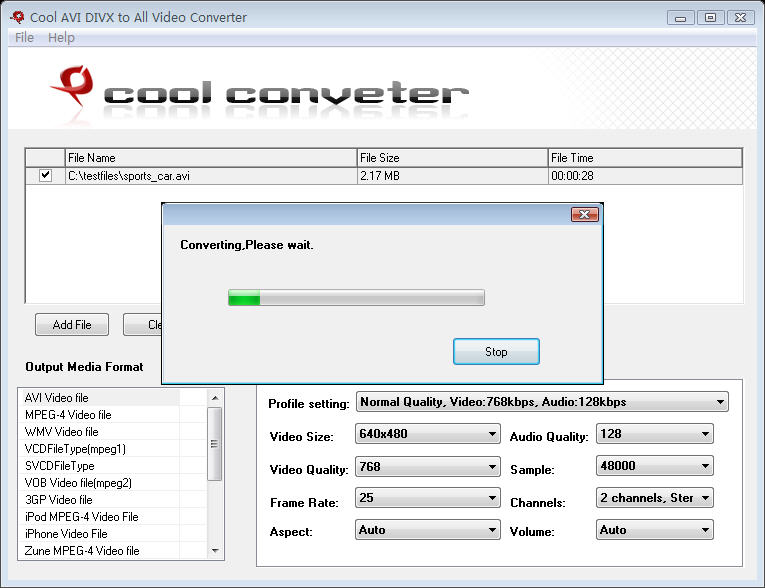Click the partially hidden Clear button
The width and height of the screenshot is (765, 588).
click(142, 324)
